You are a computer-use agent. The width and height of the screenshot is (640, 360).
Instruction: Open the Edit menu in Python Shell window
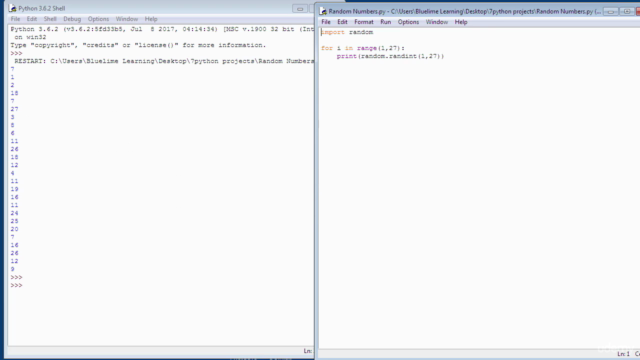(x=31, y=19)
